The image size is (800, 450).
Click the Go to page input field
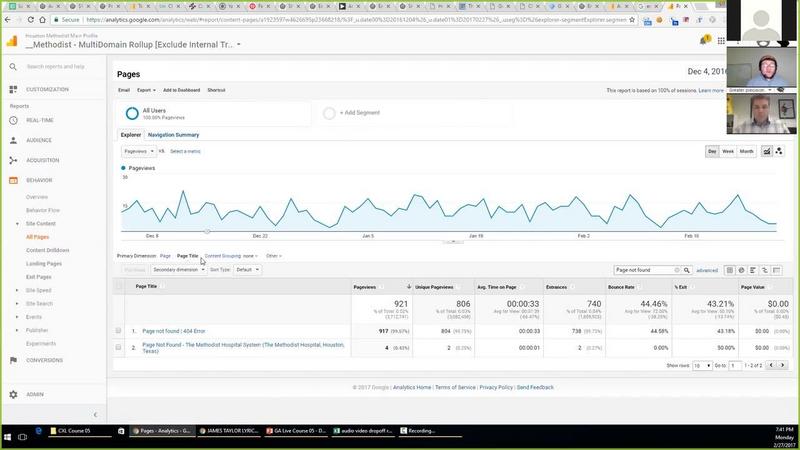click(x=735, y=366)
